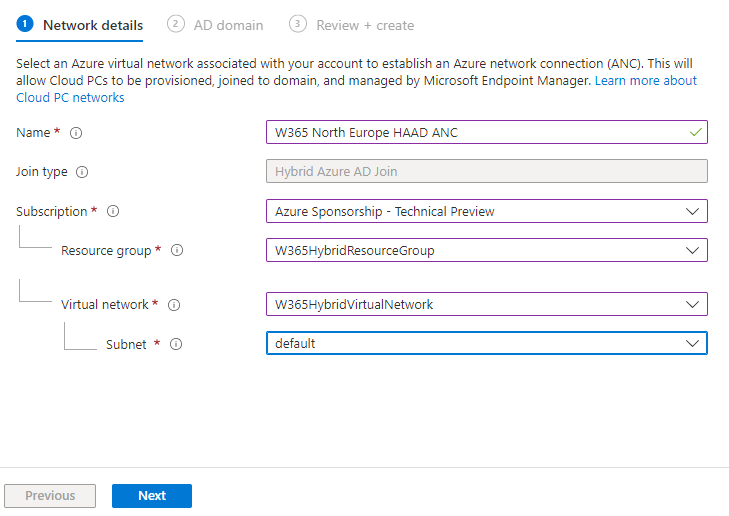Viewport: 729px width, 516px height.
Task: Click the Subscription label text
Action: click(52, 212)
